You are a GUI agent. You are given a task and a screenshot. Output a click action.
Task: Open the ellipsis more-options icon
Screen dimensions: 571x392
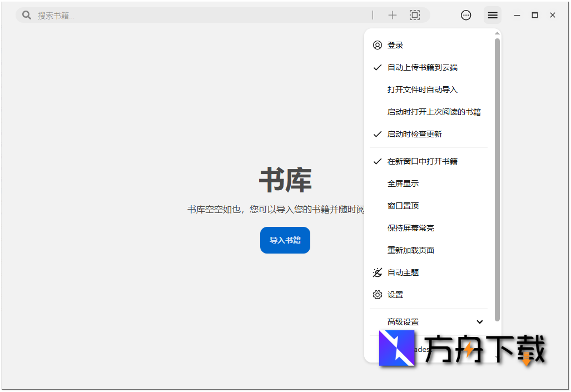click(466, 15)
